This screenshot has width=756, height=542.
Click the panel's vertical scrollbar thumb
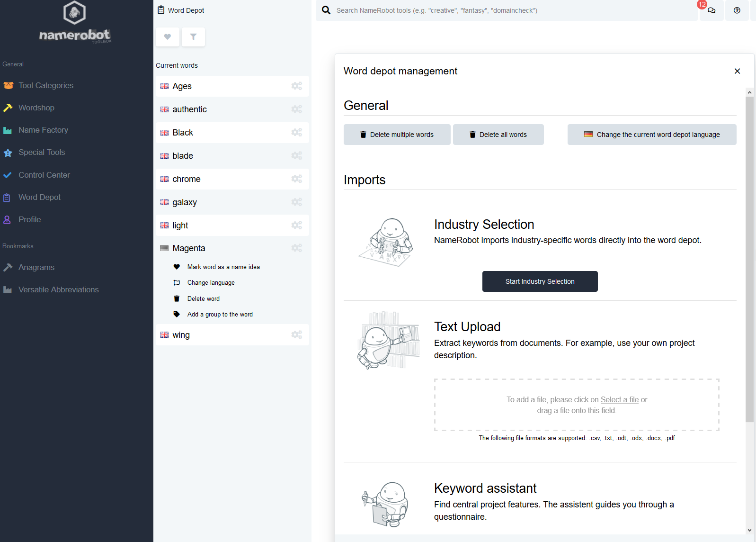749,259
